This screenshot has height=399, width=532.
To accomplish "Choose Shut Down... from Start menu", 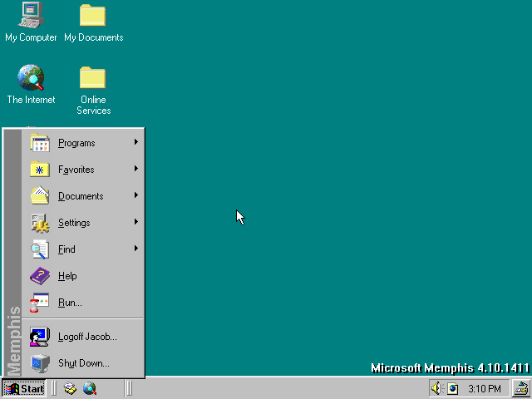I will (x=83, y=363).
